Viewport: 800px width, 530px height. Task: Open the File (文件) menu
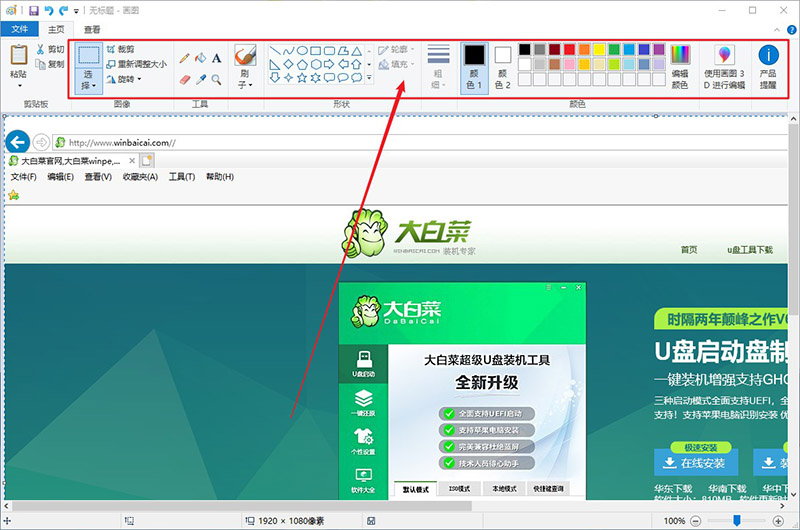pos(20,30)
